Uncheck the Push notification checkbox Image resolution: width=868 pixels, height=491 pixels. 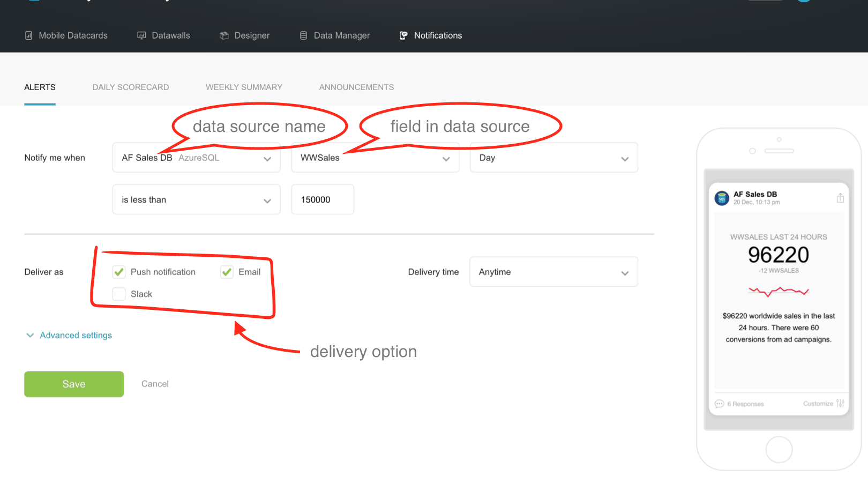pyautogui.click(x=119, y=272)
